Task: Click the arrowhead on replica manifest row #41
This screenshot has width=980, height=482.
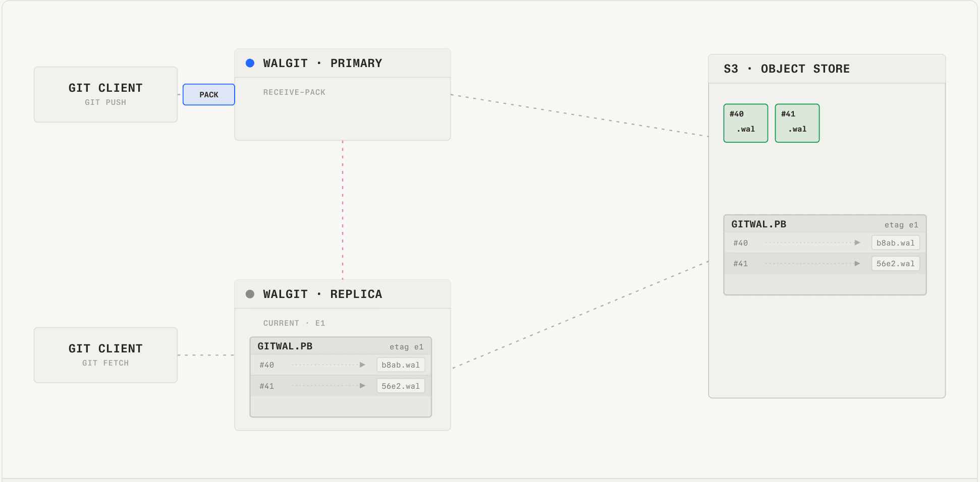Action: [x=362, y=386]
